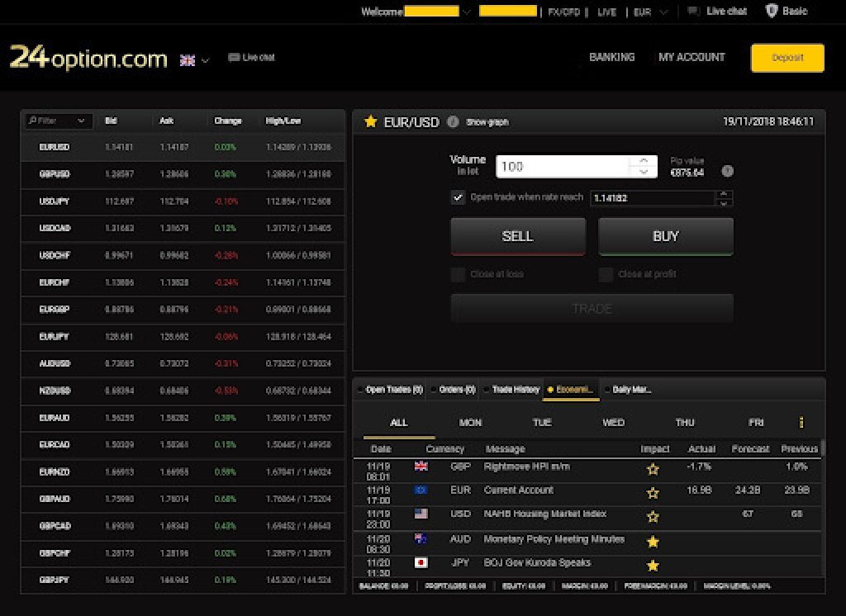846x616 pixels.
Task: Click the impact star for NAHB Housing Market Index
Action: click(653, 517)
